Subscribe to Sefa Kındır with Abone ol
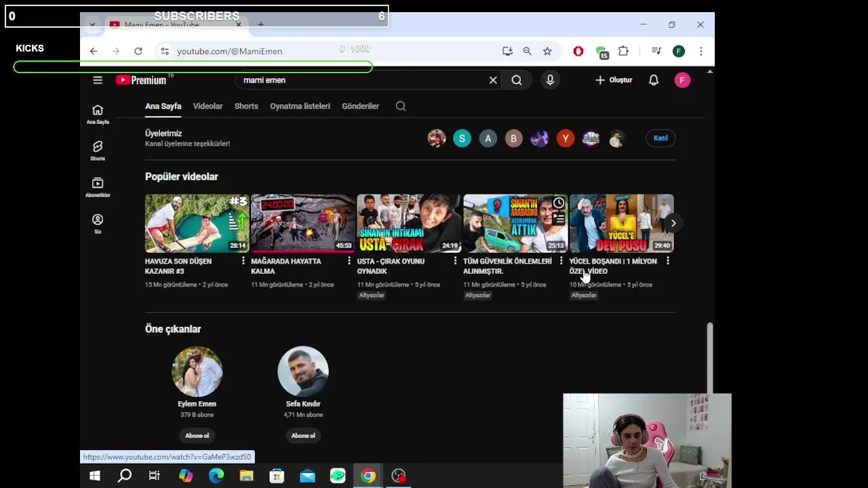868x488 pixels. [303, 435]
